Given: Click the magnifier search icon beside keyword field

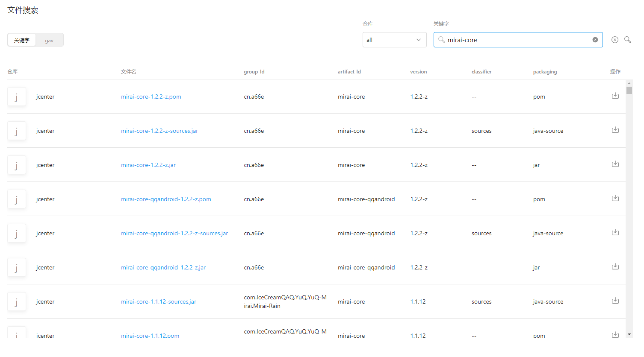Looking at the screenshot, I should pyautogui.click(x=628, y=40).
